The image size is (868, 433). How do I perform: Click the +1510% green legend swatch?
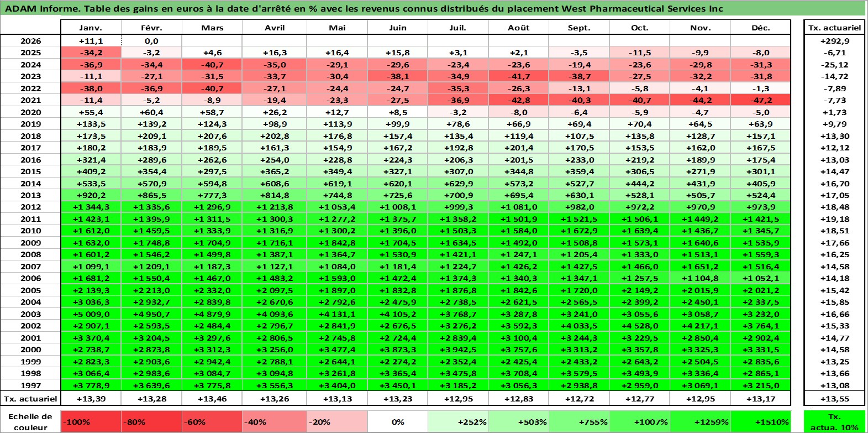pyautogui.click(x=761, y=421)
